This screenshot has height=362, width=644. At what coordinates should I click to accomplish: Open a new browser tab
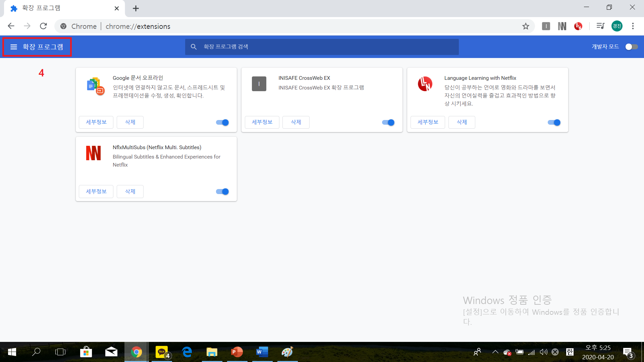(136, 8)
